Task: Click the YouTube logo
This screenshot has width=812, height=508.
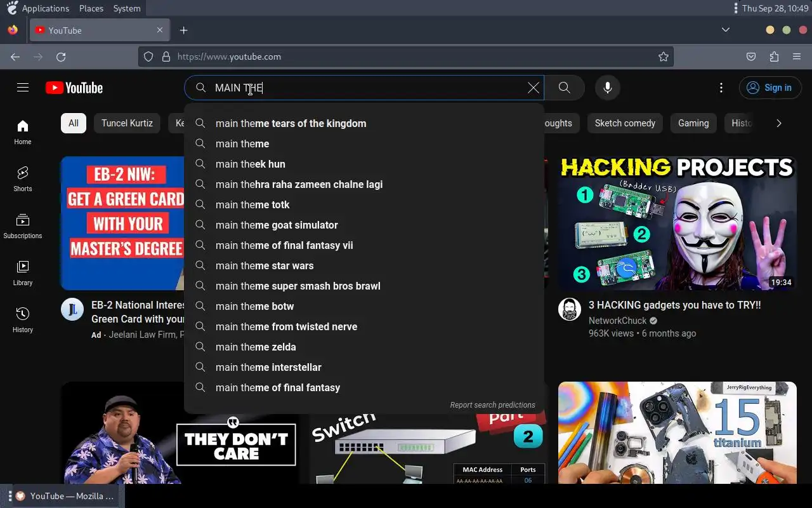Action: (x=74, y=88)
